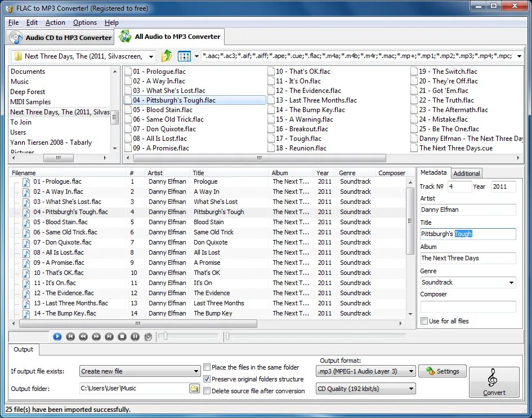Viewport: 532px width, 418px height.
Task: Click file icon of 01 - Prologue.flac in browser
Action: pos(128,72)
